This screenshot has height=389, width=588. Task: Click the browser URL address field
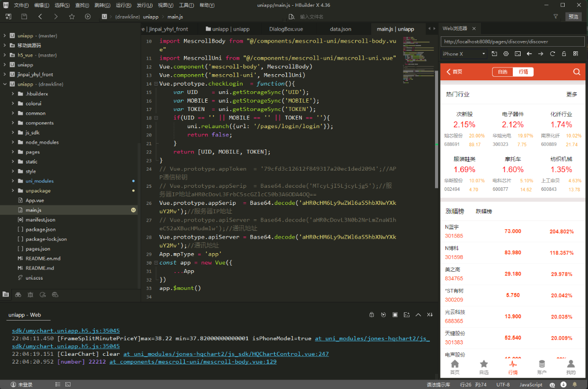pyautogui.click(x=512, y=41)
